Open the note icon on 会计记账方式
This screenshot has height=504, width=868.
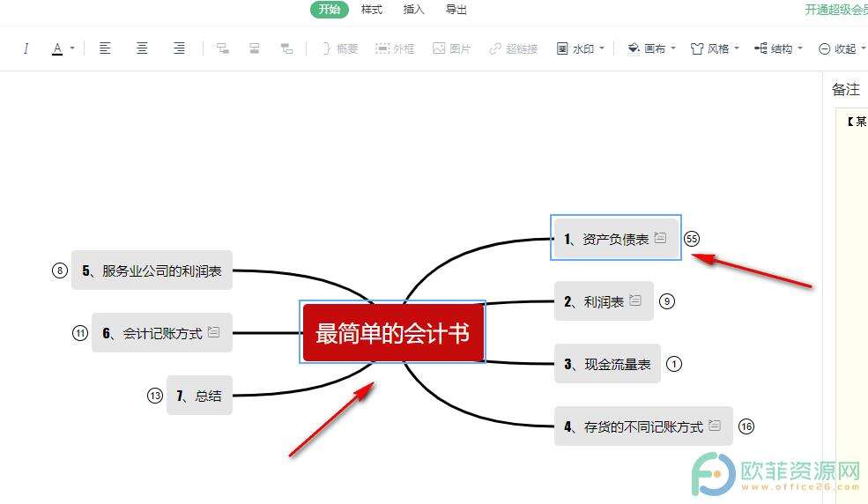213,331
